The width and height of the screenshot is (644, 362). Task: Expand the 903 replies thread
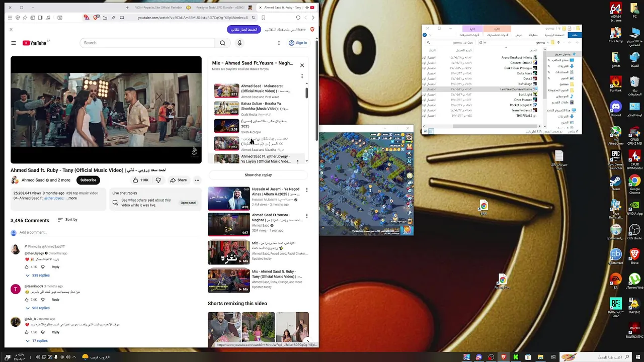pos(38,308)
